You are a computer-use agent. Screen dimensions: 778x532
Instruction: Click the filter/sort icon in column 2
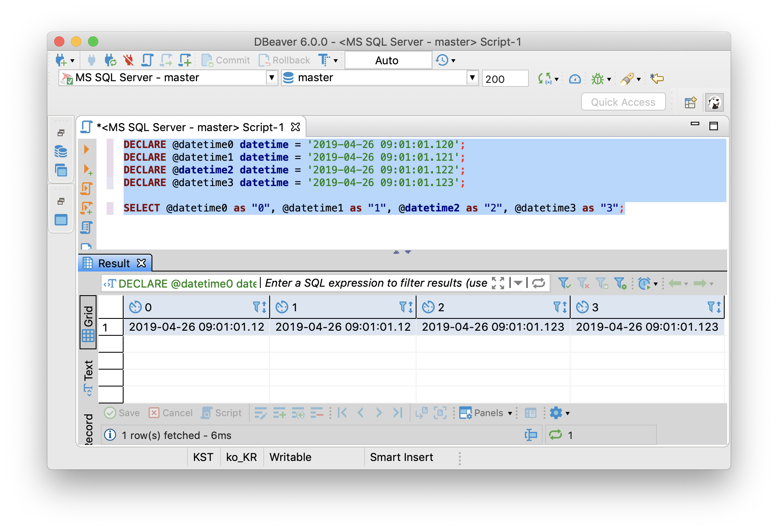[x=560, y=307]
